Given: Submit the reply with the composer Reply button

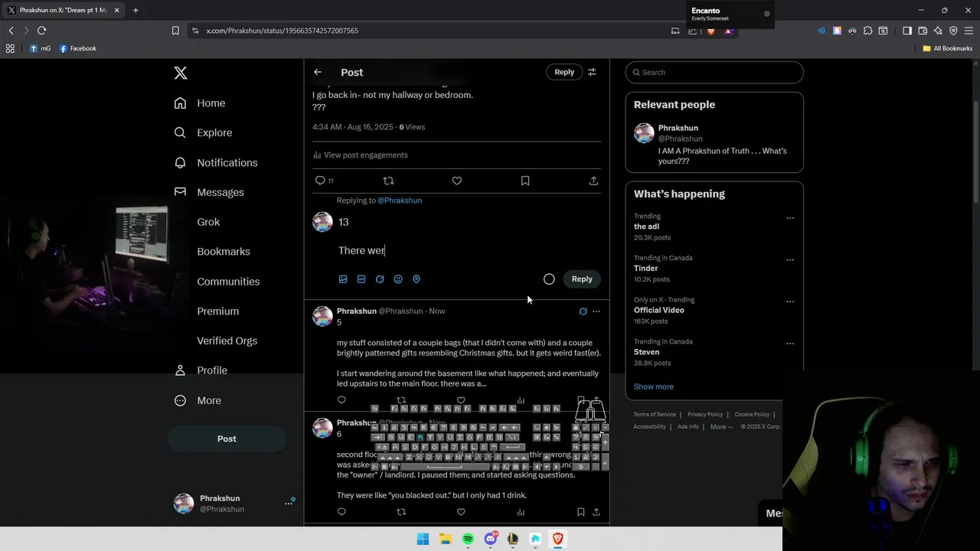Looking at the screenshot, I should click(582, 279).
